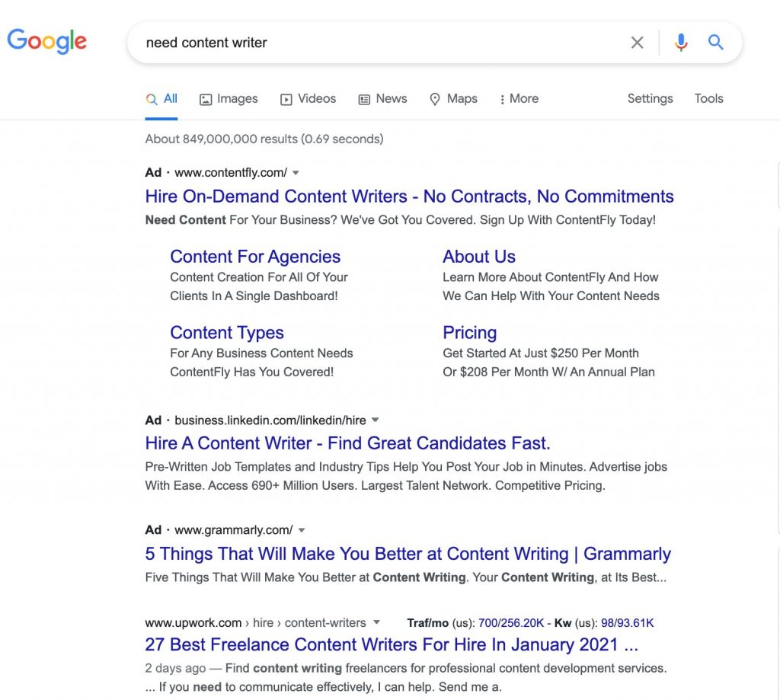Screen dimensions: 780x700
Task: Clear the search query with X icon
Action: (x=638, y=43)
